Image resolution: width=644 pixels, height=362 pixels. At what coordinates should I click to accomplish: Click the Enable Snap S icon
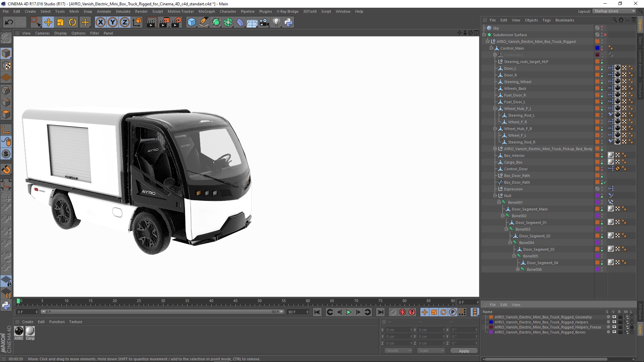pyautogui.click(x=6, y=154)
